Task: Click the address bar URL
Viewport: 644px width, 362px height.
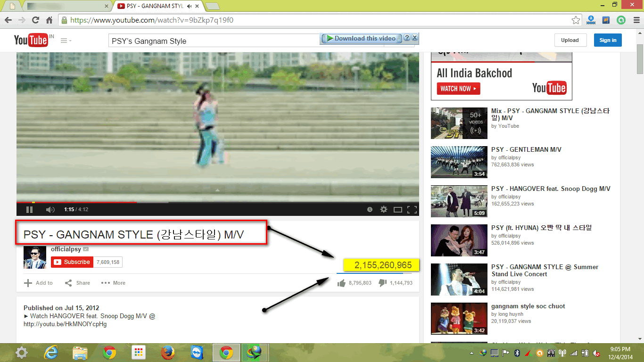Action: [x=152, y=20]
